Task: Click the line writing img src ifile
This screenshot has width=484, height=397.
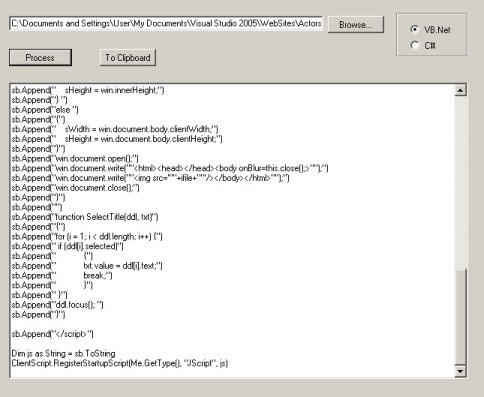Action: pos(150,178)
